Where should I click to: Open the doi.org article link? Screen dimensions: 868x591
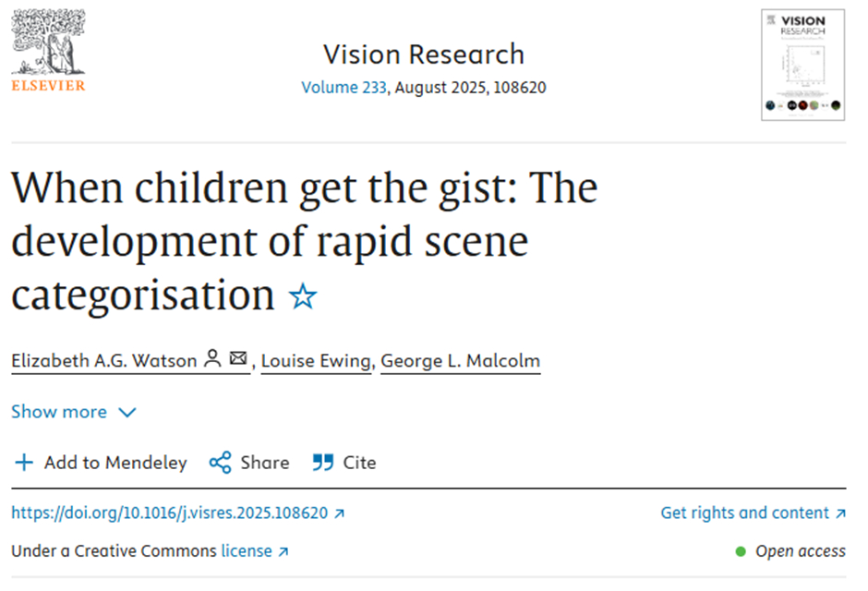click(169, 513)
